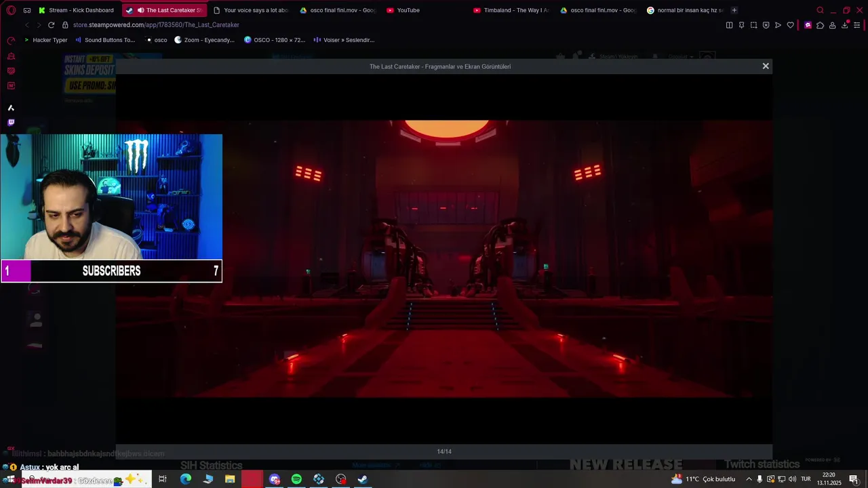The height and width of the screenshot is (488, 868).
Task: Open the clock showing 22:20
Action: 829,479
